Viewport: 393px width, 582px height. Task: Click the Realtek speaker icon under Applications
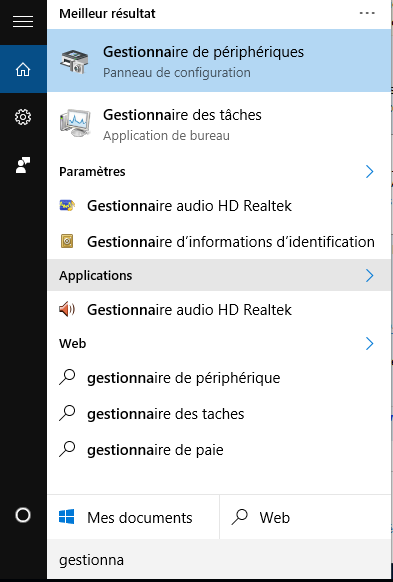tap(67, 310)
